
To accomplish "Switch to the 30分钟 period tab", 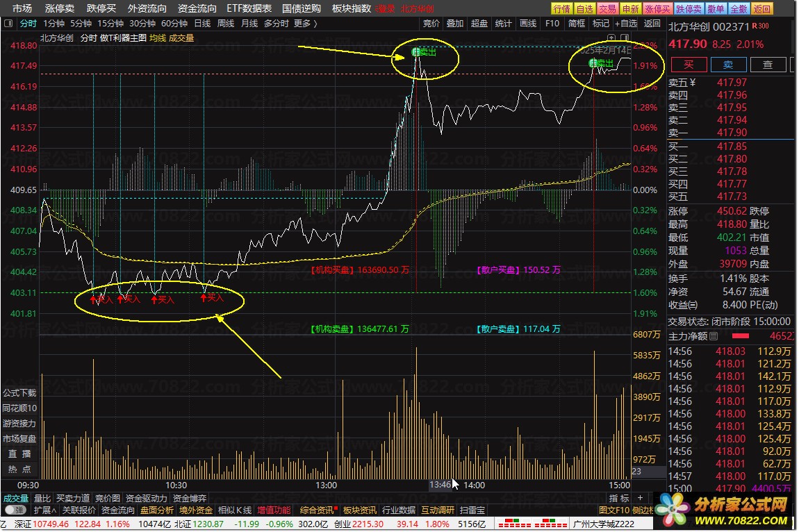I will (x=142, y=24).
